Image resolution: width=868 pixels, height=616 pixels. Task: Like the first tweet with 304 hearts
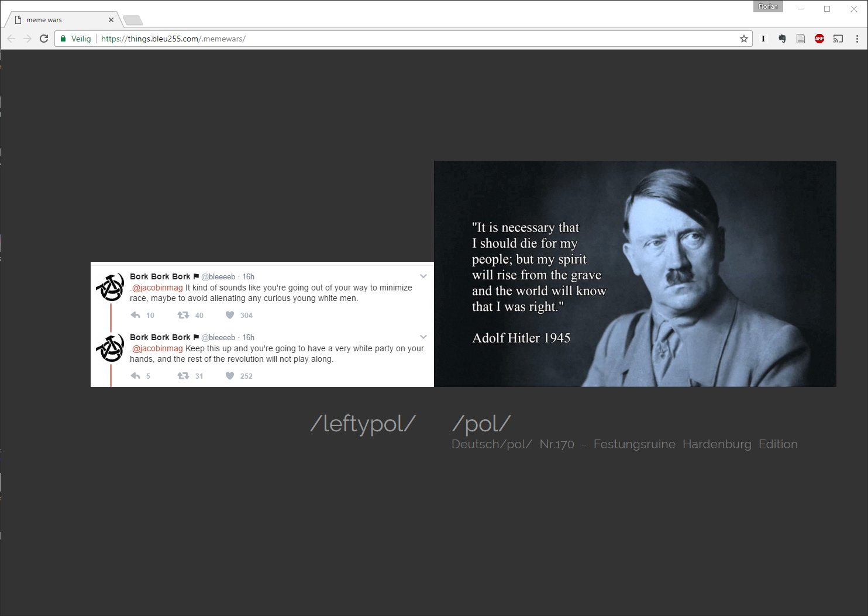coord(230,315)
